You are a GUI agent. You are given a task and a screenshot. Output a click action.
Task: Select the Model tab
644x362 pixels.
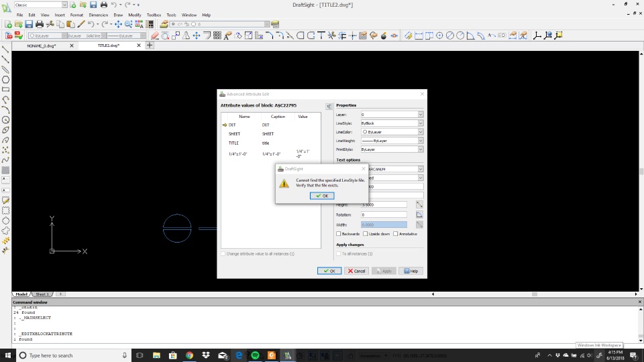(x=21, y=294)
